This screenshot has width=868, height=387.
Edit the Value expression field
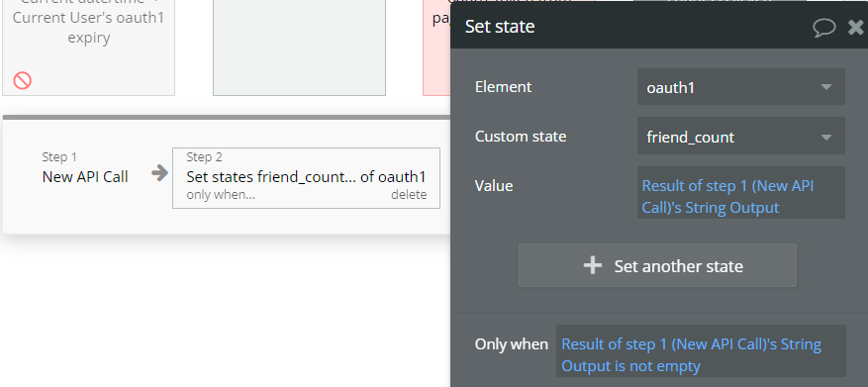(740, 193)
